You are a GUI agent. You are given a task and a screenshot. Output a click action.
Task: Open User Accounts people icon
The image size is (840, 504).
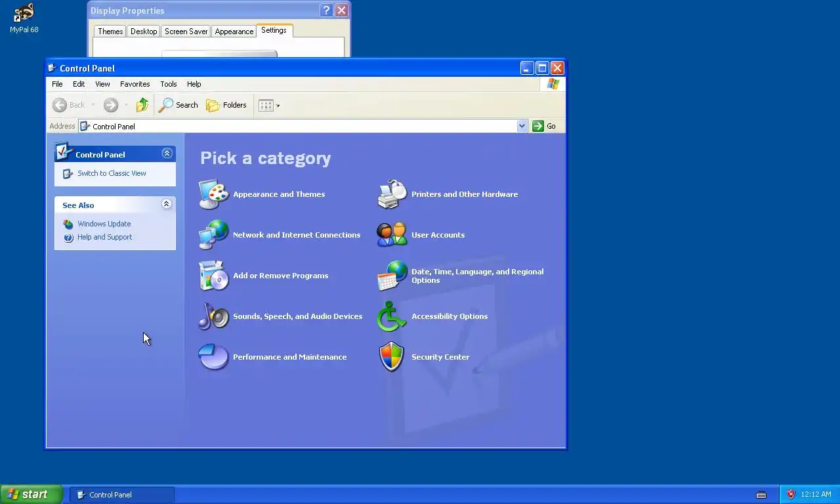tap(392, 235)
